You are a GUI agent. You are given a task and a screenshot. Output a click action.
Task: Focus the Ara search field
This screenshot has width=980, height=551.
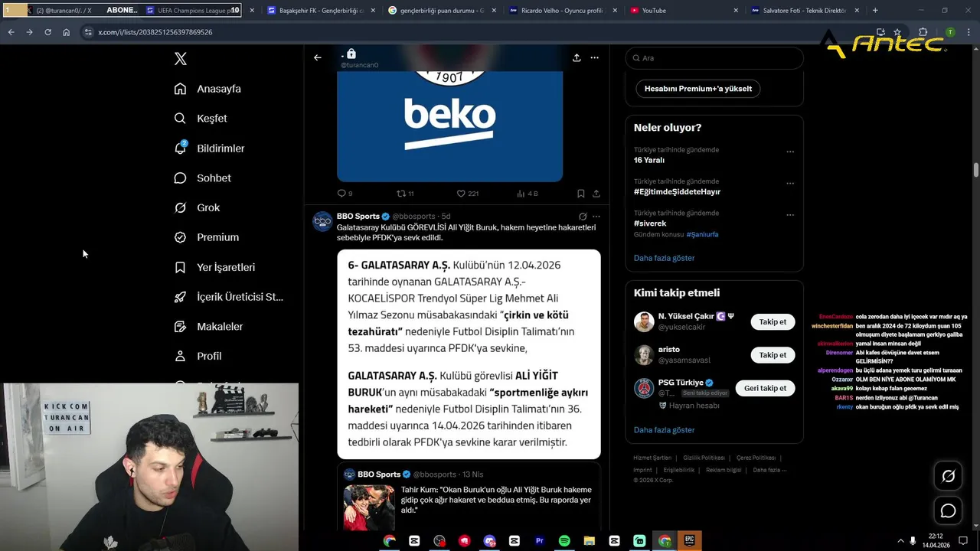[714, 58]
